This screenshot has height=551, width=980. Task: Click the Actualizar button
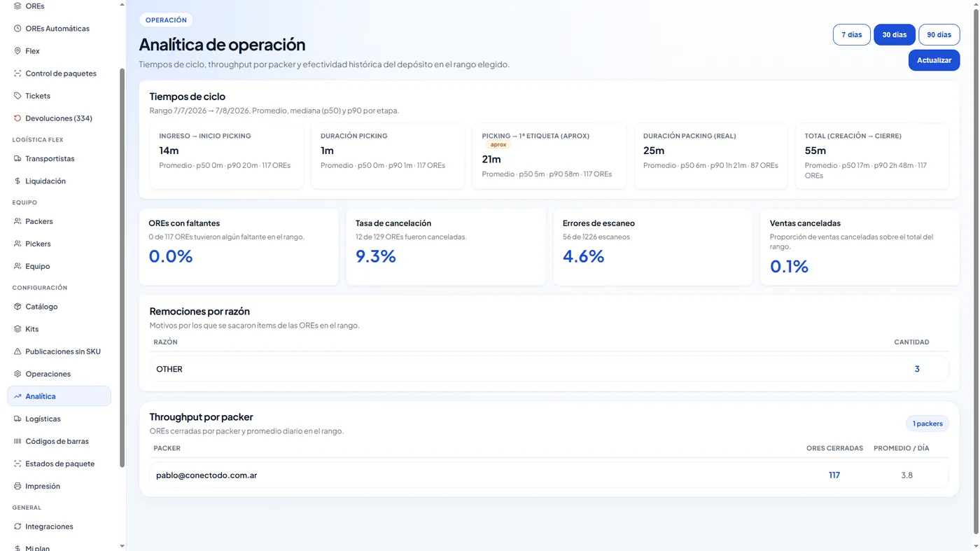pyautogui.click(x=934, y=60)
